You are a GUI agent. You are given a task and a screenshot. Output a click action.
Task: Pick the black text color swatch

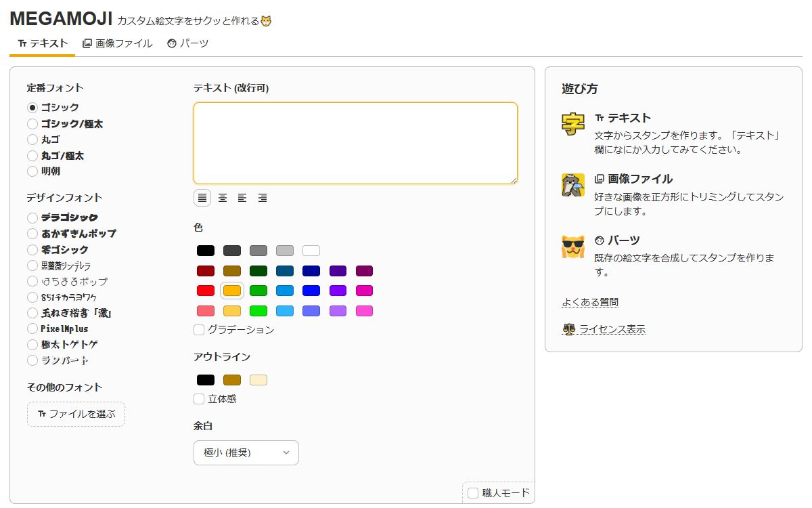click(x=206, y=251)
